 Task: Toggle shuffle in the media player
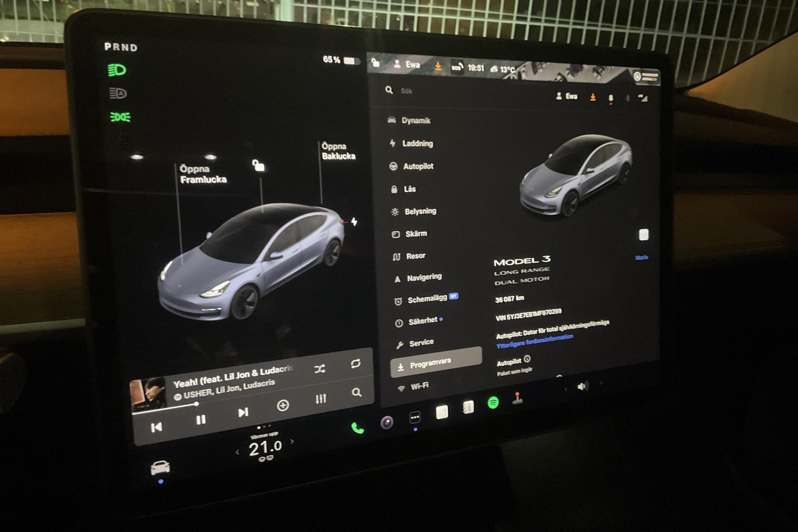click(320, 369)
